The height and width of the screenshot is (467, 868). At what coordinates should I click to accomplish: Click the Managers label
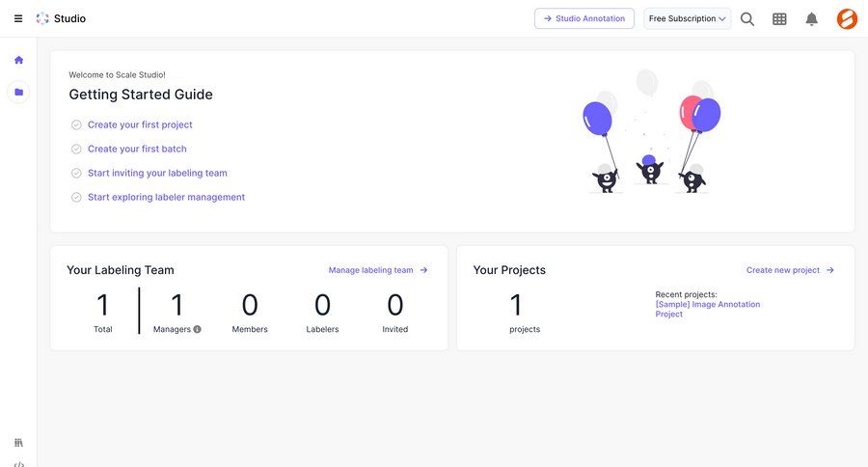point(172,329)
